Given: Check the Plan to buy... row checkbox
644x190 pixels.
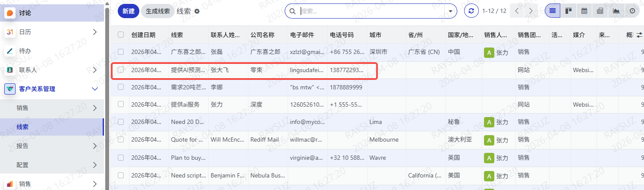Looking at the screenshot, I should [x=121, y=158].
